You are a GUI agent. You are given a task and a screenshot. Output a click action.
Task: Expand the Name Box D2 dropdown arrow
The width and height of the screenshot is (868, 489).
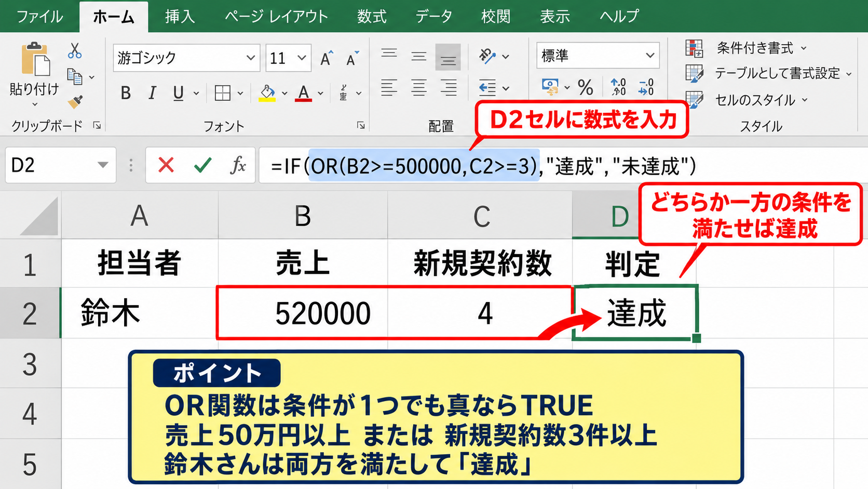click(103, 165)
